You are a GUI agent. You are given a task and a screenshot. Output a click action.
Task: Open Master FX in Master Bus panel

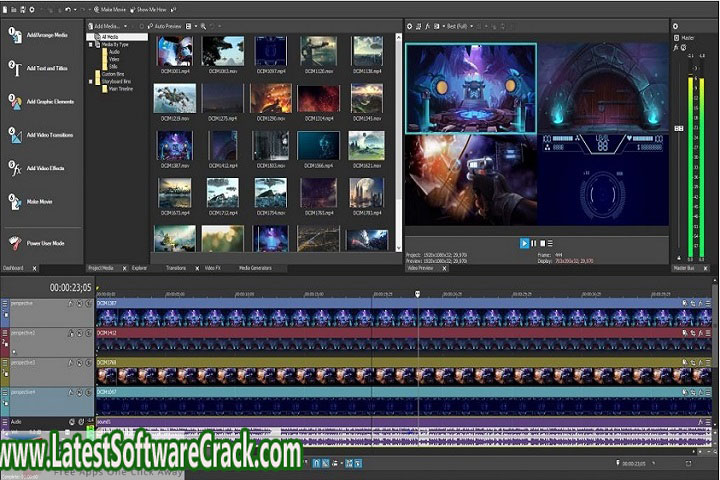pyautogui.click(x=676, y=47)
